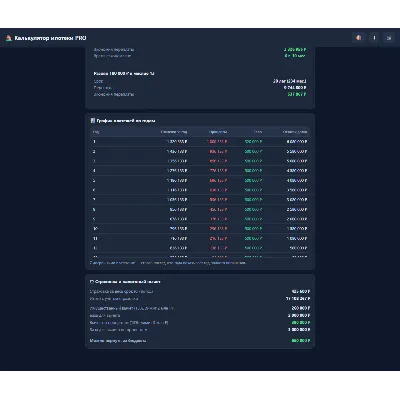Click the insurance and tax deduction section heading
The image size is (400, 400).
coord(125,282)
